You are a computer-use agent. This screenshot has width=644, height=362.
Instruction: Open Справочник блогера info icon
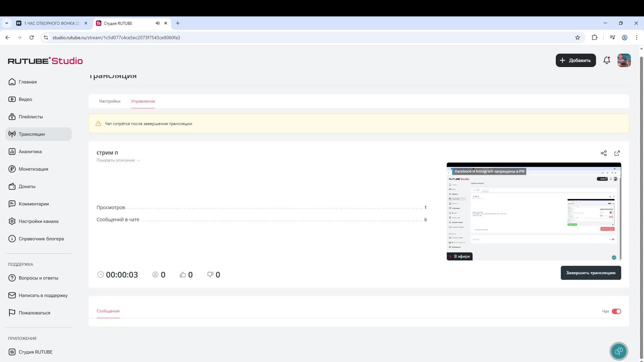click(x=12, y=239)
